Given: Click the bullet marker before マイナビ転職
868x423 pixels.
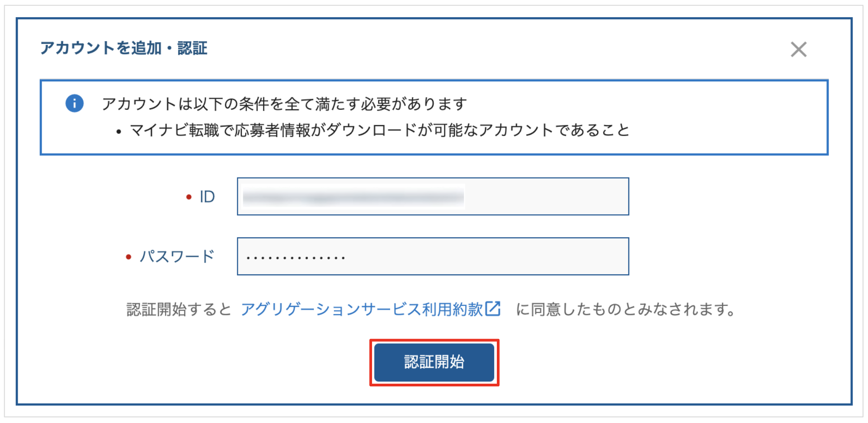Looking at the screenshot, I should pyautogui.click(x=118, y=132).
